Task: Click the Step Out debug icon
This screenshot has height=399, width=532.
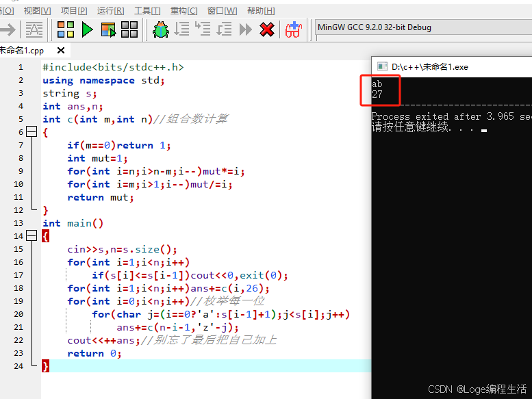Action: click(x=225, y=29)
